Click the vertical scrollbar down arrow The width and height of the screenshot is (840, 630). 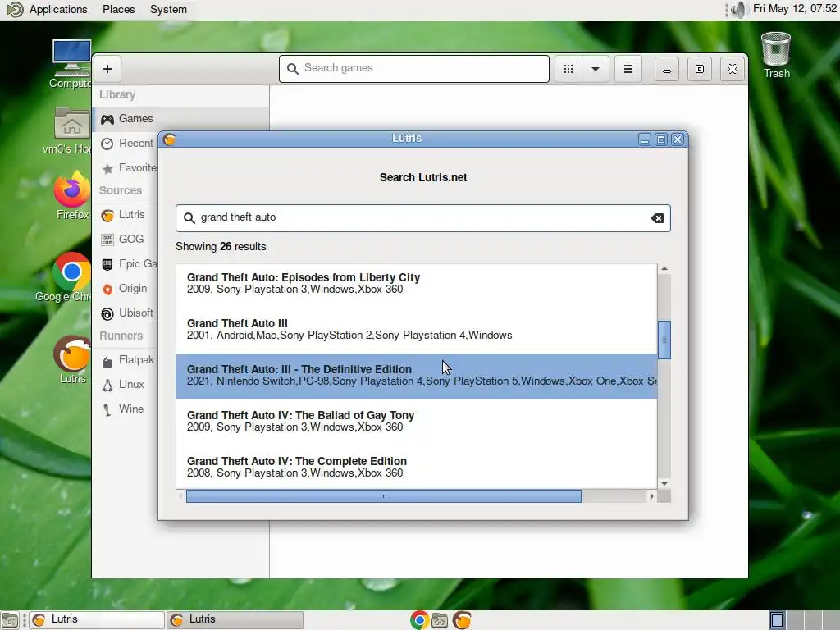(x=664, y=484)
